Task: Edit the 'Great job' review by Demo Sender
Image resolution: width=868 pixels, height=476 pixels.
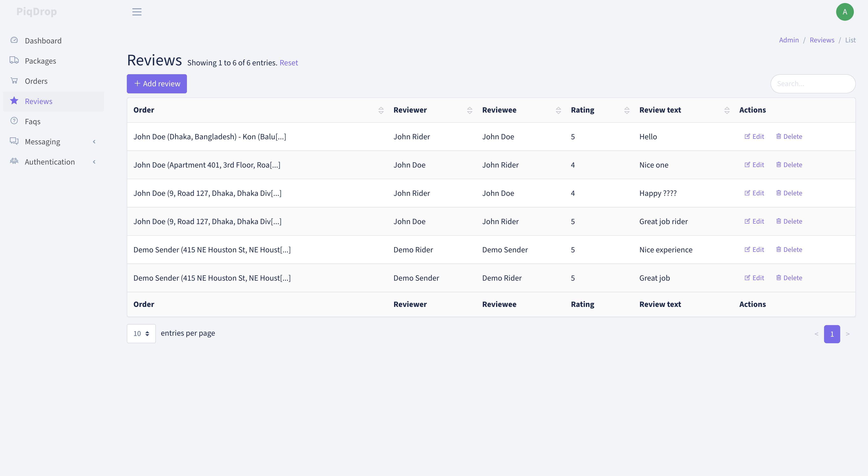Action: [x=754, y=278]
